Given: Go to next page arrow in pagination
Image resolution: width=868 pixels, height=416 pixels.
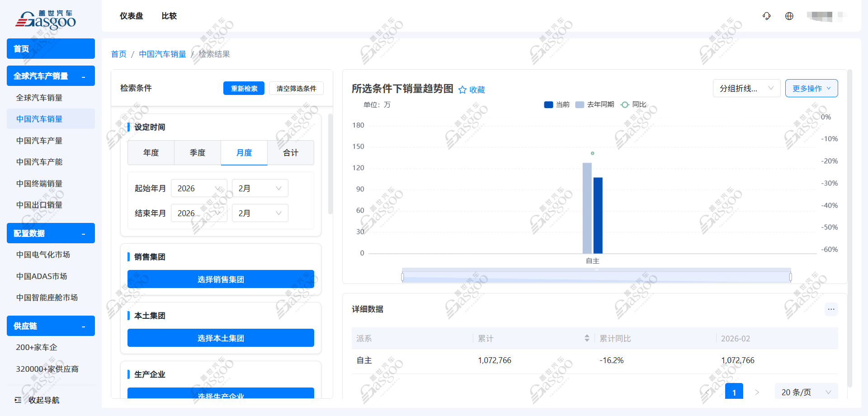Looking at the screenshot, I should click(757, 392).
